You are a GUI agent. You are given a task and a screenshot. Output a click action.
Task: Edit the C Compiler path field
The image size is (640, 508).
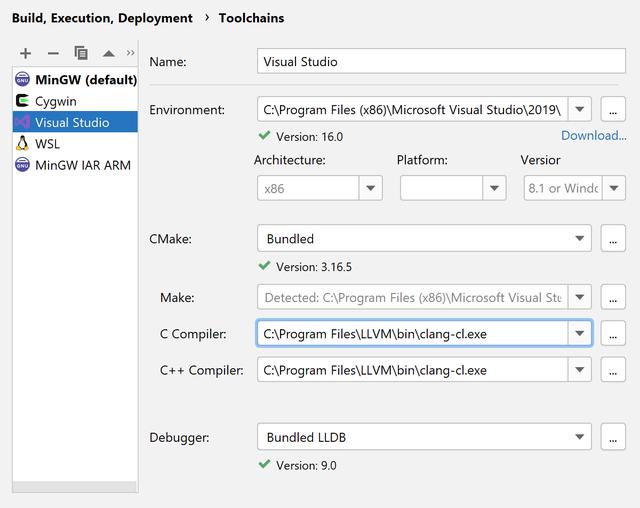[412, 333]
